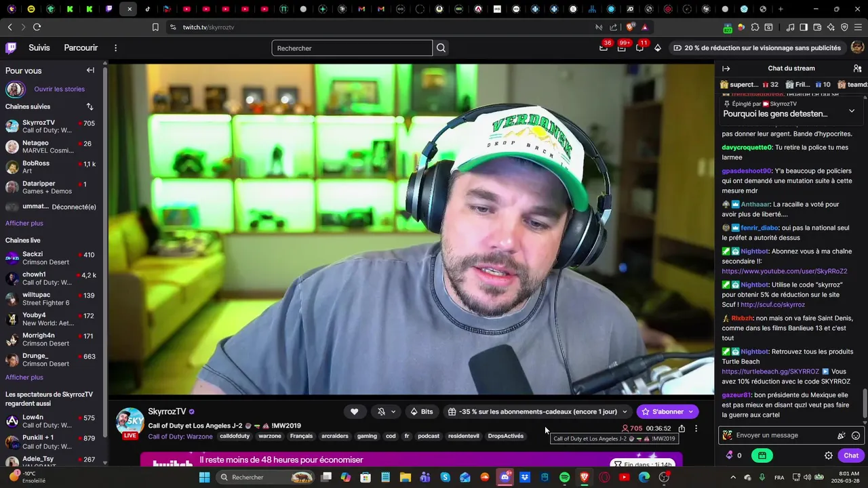This screenshot has width=868, height=488.
Task: Expand the pinned chat message chevron
Action: click(x=852, y=110)
